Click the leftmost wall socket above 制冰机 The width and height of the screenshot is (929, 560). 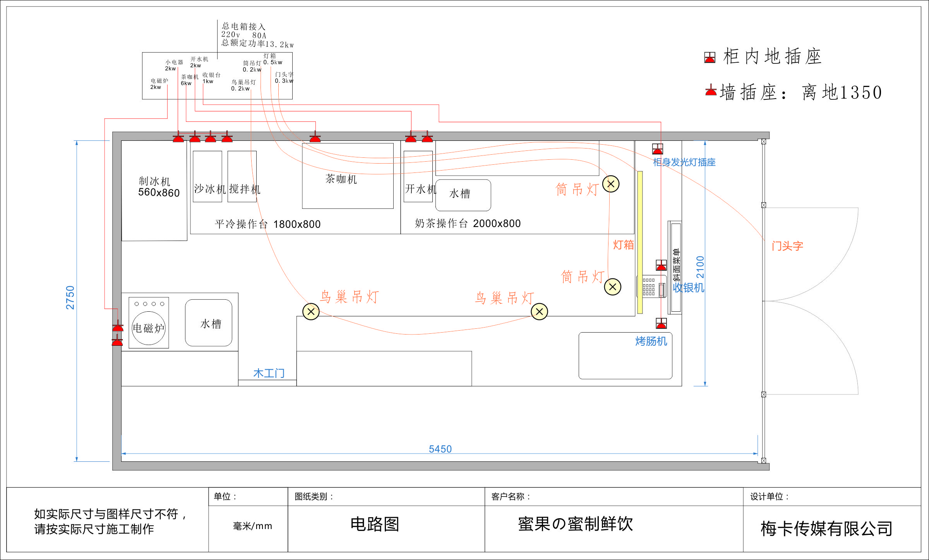coord(178,137)
